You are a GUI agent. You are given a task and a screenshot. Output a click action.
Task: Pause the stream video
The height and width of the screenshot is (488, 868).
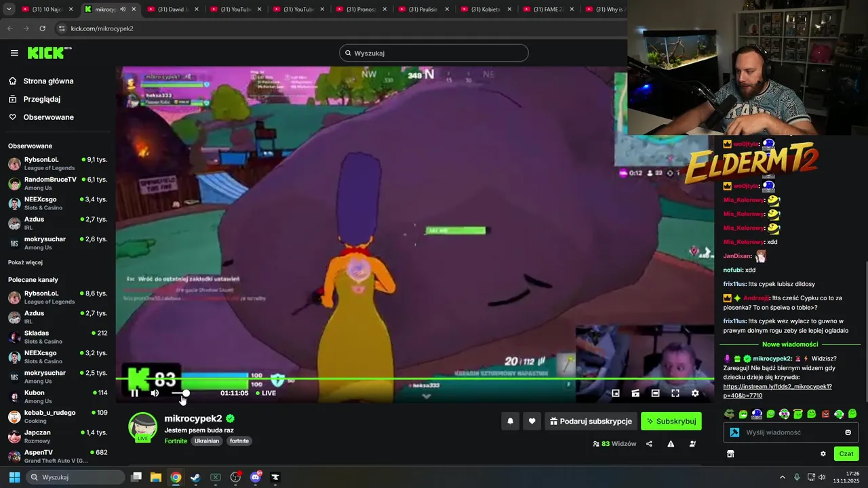pyautogui.click(x=134, y=393)
